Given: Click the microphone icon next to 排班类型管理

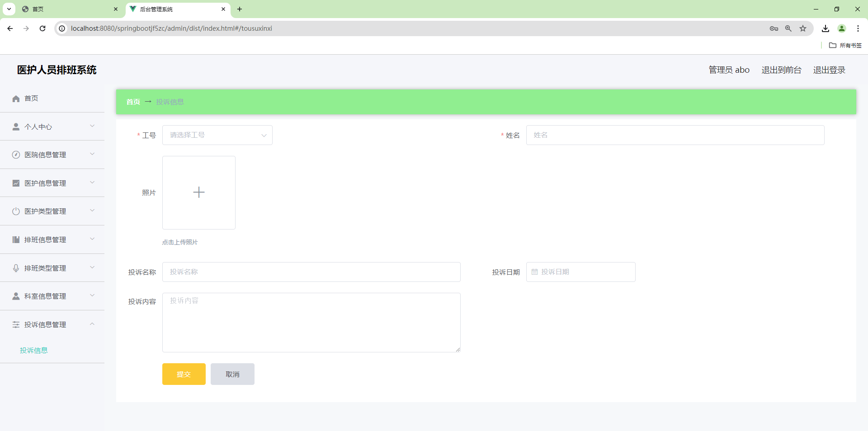Looking at the screenshot, I should click(16, 268).
